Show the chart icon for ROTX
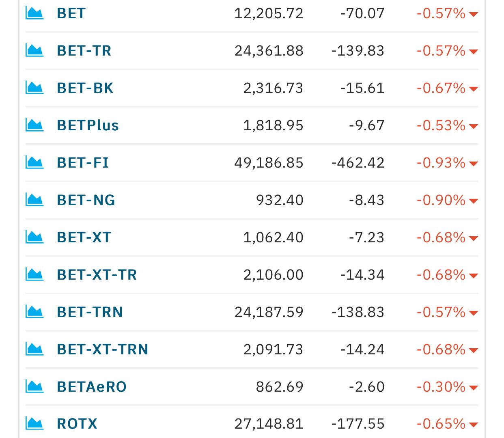This screenshot has width=504, height=438. (x=34, y=424)
